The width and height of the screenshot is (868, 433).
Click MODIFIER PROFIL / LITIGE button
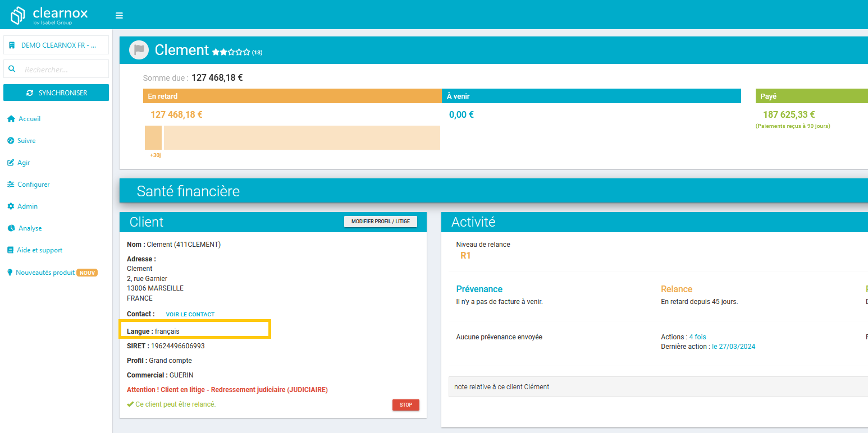[x=381, y=222]
